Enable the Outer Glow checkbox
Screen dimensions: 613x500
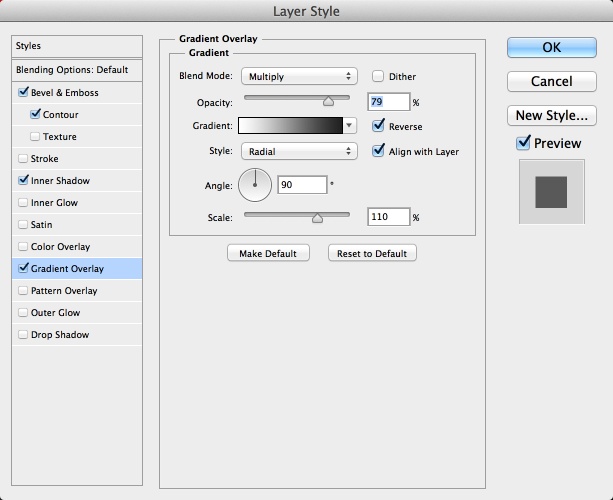coord(23,312)
